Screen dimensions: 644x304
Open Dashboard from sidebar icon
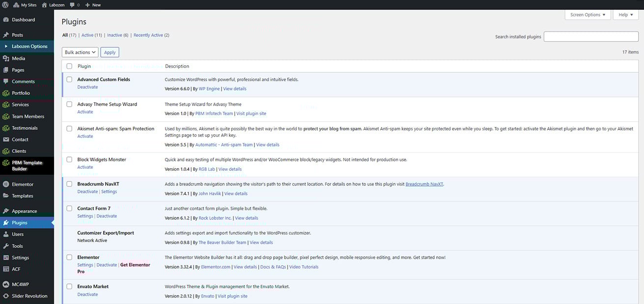pos(6,20)
